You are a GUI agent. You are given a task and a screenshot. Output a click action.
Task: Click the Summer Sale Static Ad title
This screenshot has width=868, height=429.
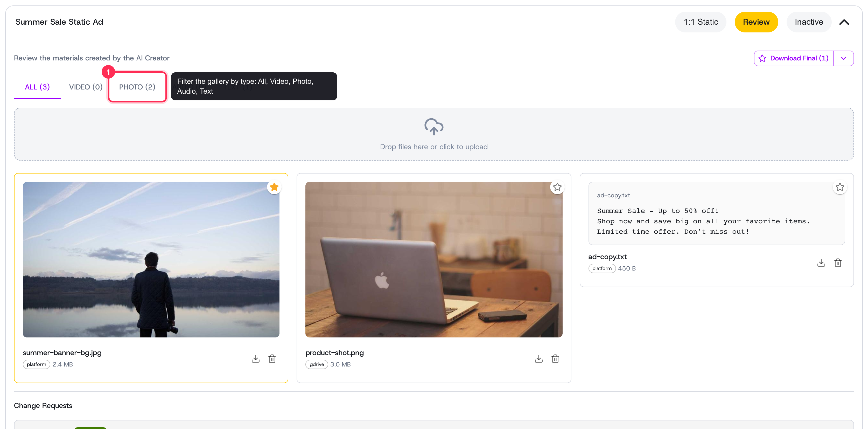59,22
